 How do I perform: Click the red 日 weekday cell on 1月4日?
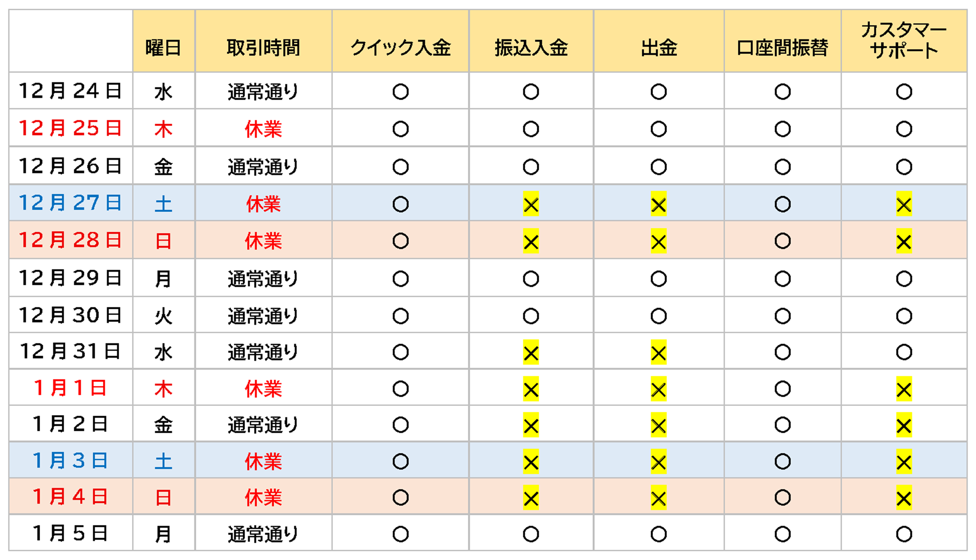pos(163,498)
